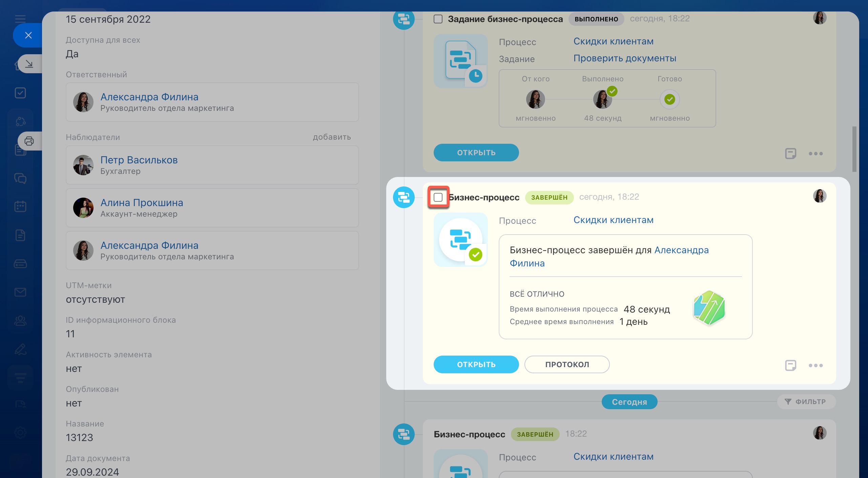Open the ПРОТОКОЛ button
The width and height of the screenshot is (868, 478).
click(x=567, y=364)
